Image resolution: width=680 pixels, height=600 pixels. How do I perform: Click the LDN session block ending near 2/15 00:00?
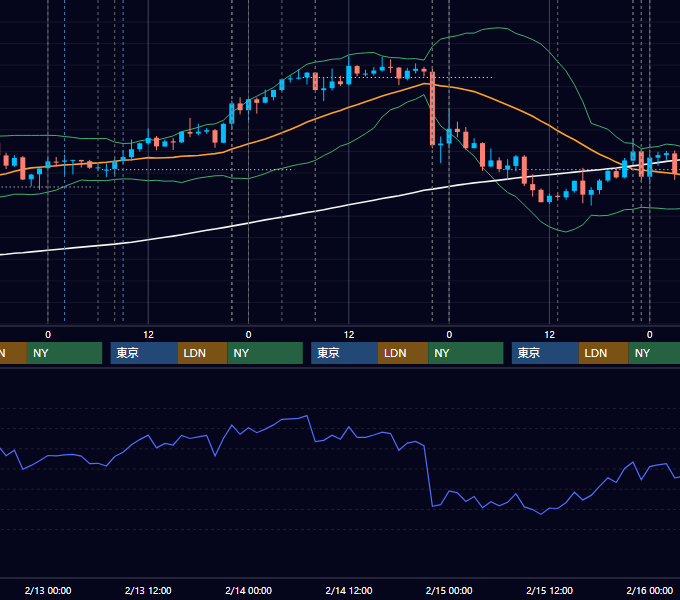(403, 353)
